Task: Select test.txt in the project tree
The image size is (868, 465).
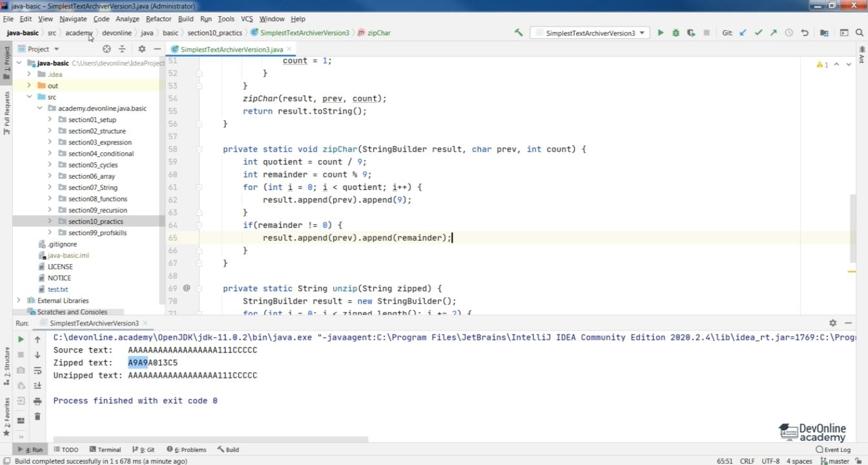Action: [57, 289]
